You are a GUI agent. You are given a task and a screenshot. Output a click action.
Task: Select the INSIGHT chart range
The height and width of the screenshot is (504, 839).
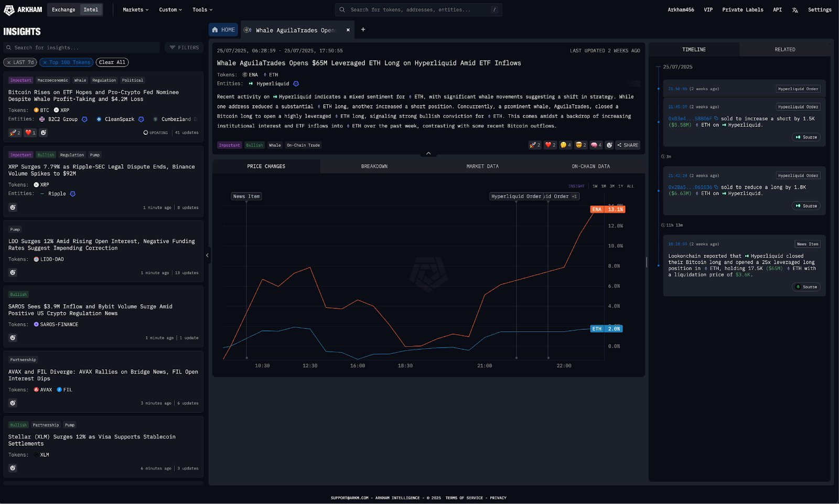[x=576, y=186]
